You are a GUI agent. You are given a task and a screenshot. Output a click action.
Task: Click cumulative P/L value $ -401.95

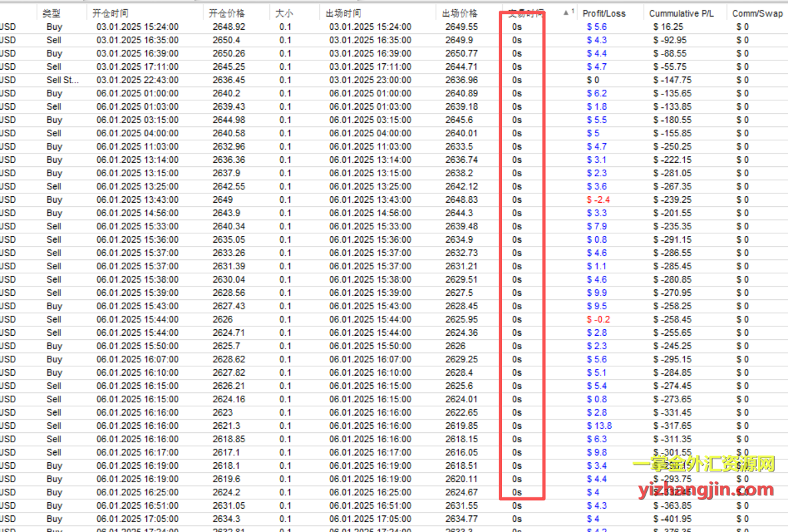coord(673,519)
